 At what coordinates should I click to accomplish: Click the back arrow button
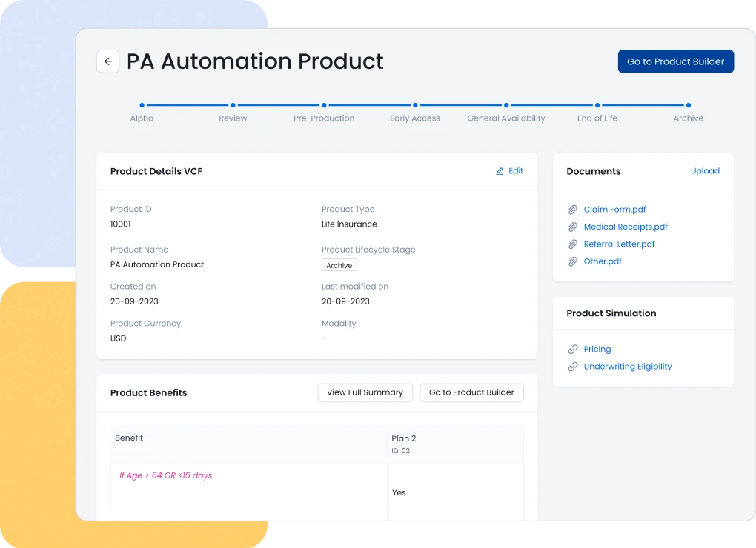click(108, 61)
